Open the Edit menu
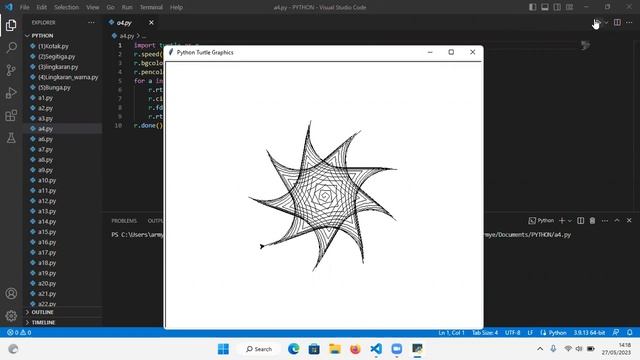The height and width of the screenshot is (360, 640). [42, 7]
